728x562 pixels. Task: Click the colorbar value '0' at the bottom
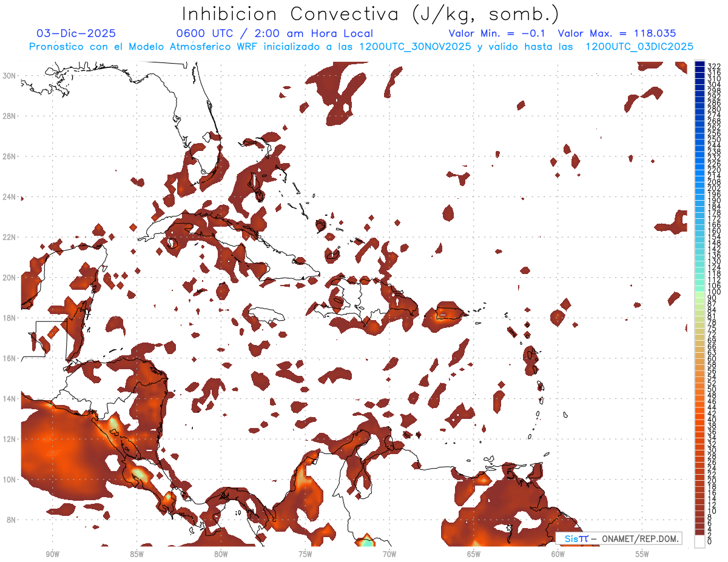tap(710, 541)
